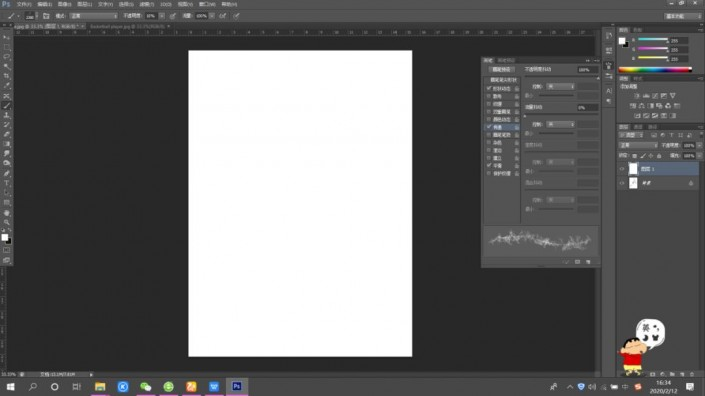
Task: Select the Horizontal Type tool in toolbar
Action: pyautogui.click(x=7, y=183)
